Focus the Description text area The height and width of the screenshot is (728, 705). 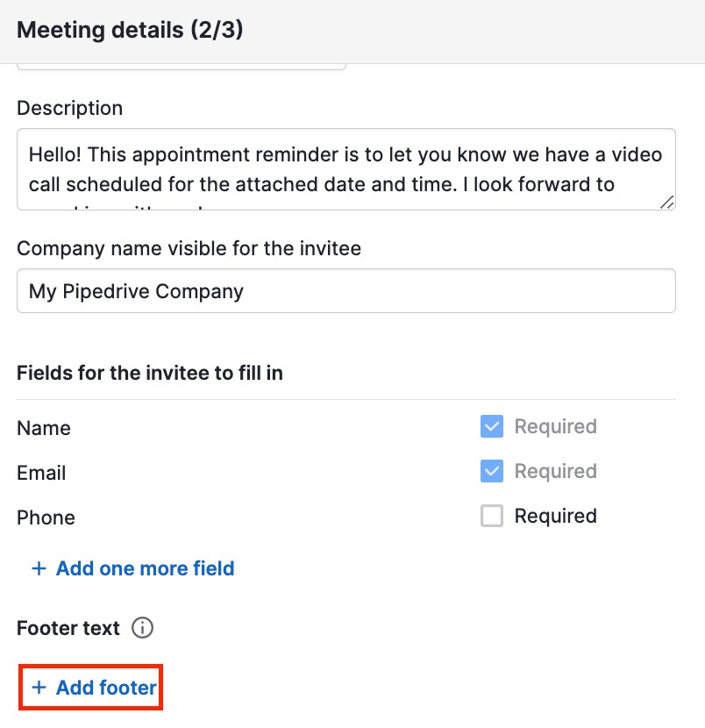coord(345,169)
